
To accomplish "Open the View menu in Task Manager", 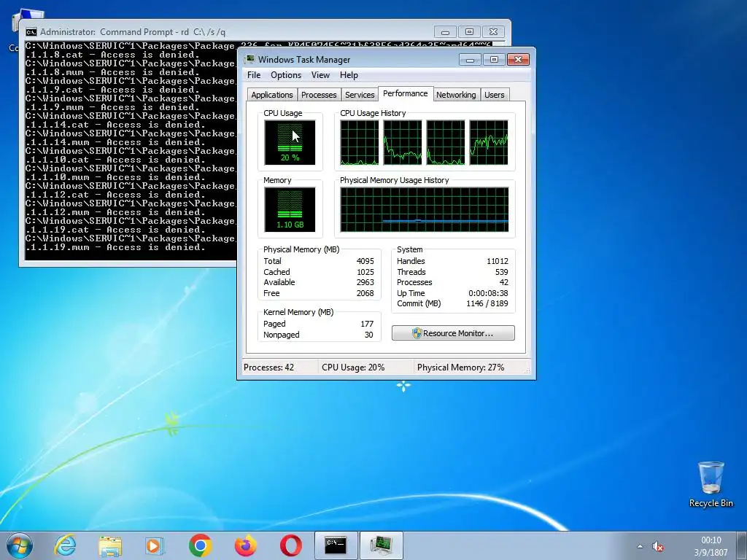I will coord(320,75).
